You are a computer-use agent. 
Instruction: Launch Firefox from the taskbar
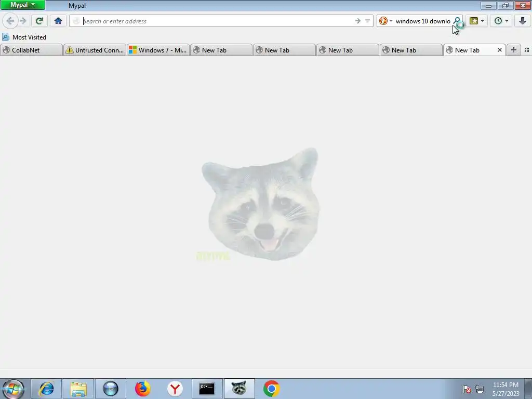[142, 389]
